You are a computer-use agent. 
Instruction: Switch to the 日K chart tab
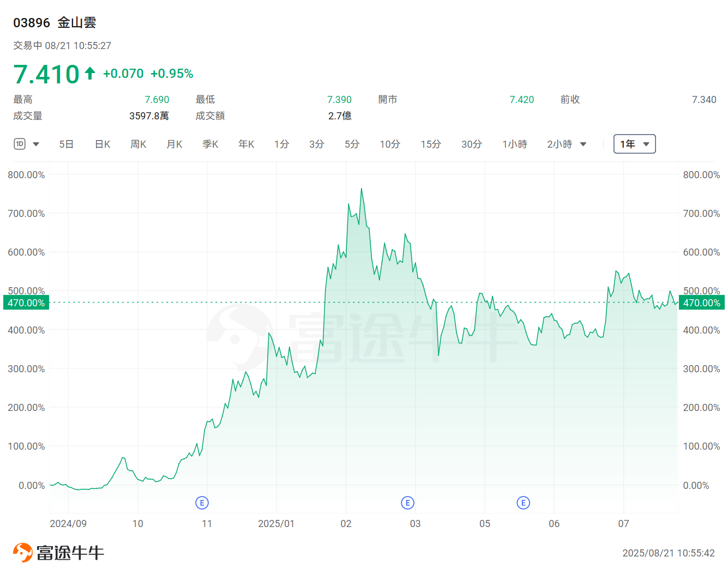click(x=102, y=144)
